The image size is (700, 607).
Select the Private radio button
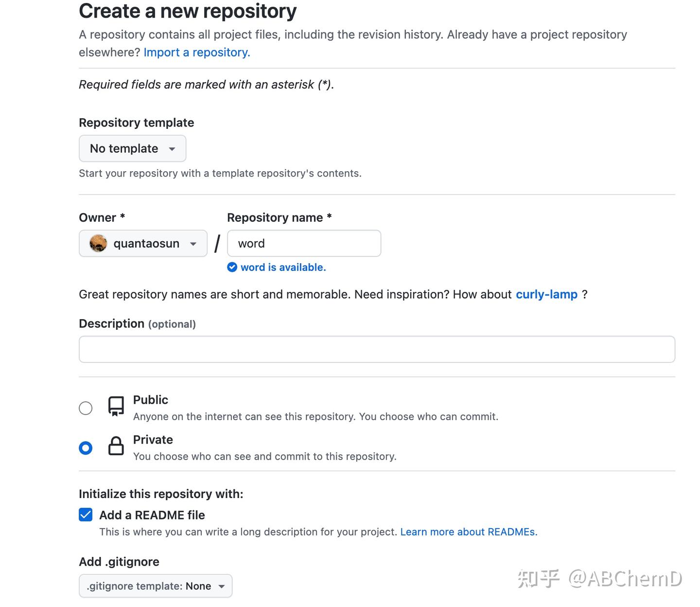[x=86, y=447]
